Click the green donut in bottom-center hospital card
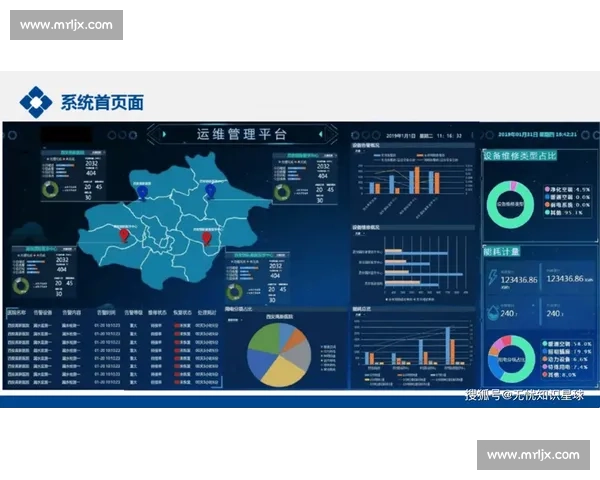Image resolution: width=600 pixels, height=480 pixels. pyautogui.click(x=234, y=292)
